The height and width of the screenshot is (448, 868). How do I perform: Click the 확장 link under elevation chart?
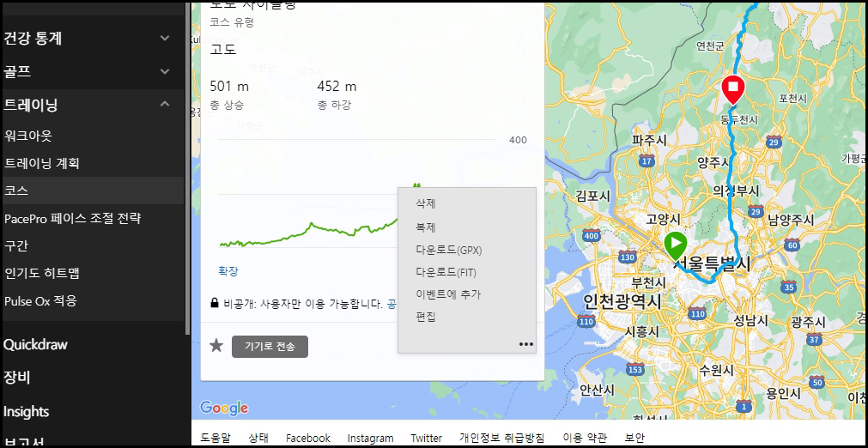(x=228, y=271)
